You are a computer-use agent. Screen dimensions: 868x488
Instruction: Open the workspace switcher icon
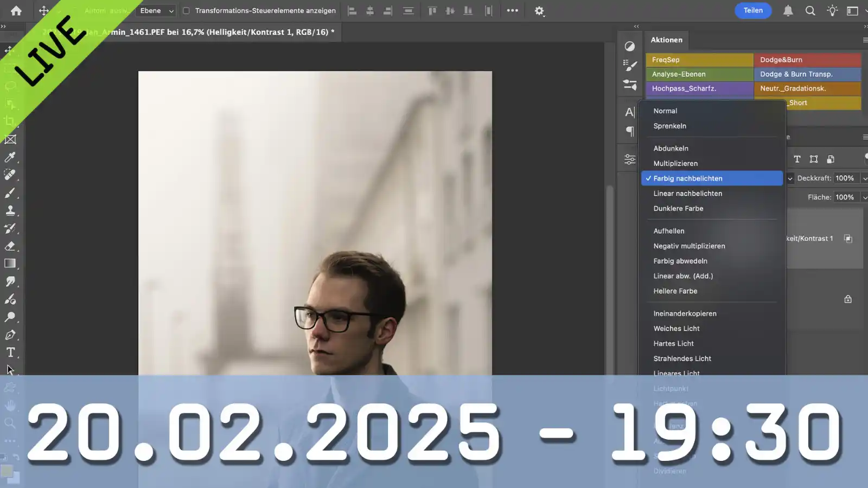[853, 10]
